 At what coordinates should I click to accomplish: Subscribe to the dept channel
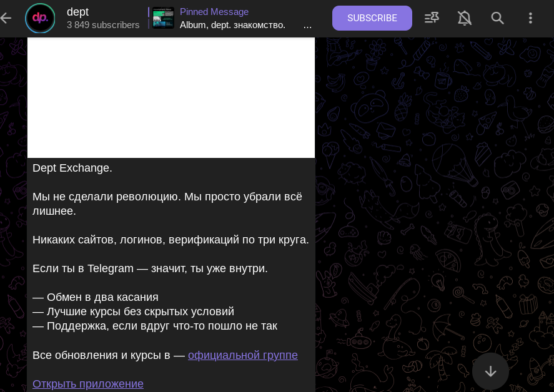point(372,18)
